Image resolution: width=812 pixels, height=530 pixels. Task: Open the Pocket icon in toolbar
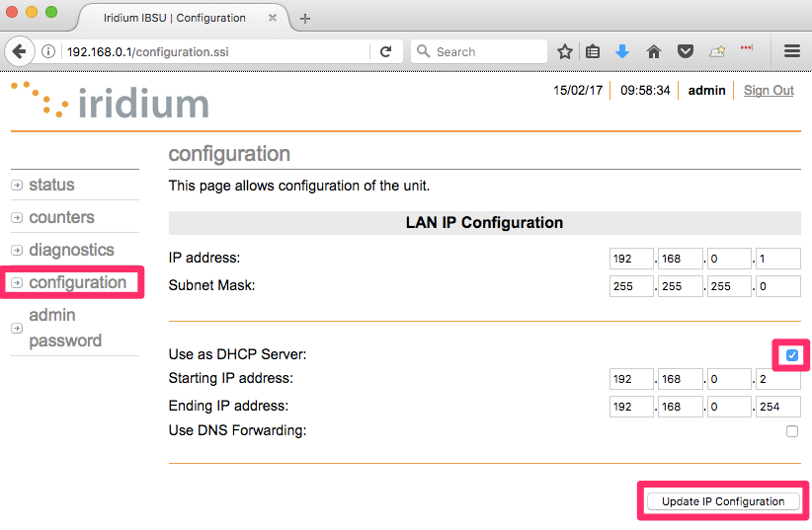pos(686,51)
